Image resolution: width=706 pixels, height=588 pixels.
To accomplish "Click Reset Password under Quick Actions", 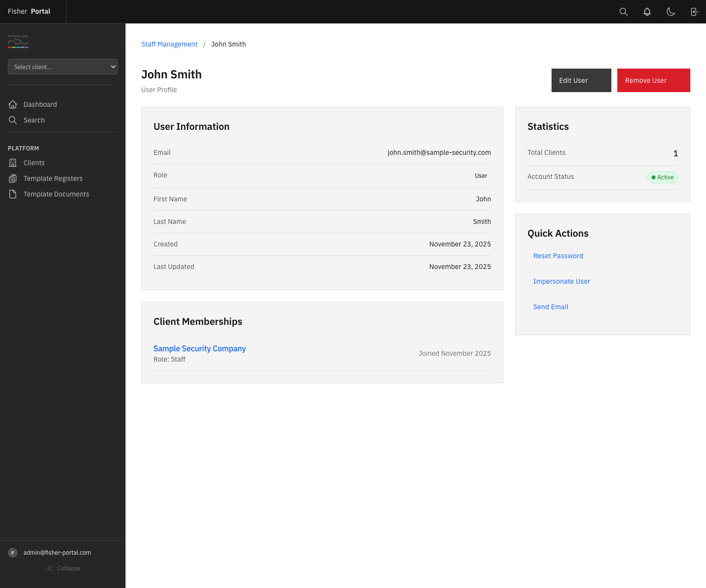I will pyautogui.click(x=558, y=256).
